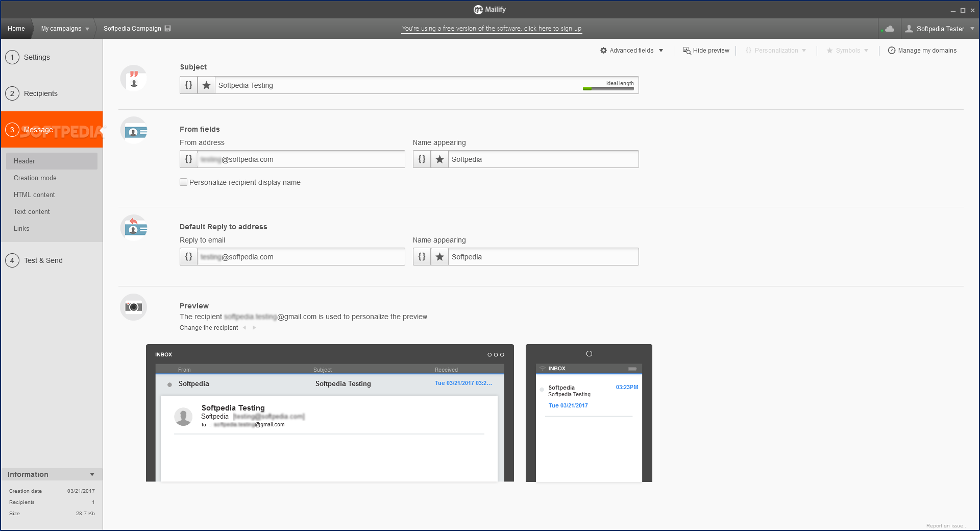Click the step 4 circle for Test & Send

point(12,260)
